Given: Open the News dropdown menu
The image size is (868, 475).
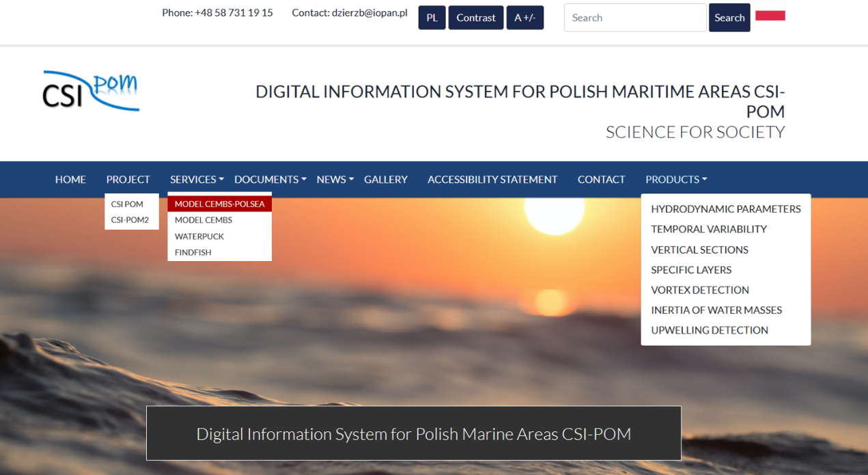Looking at the screenshot, I should pyautogui.click(x=335, y=180).
